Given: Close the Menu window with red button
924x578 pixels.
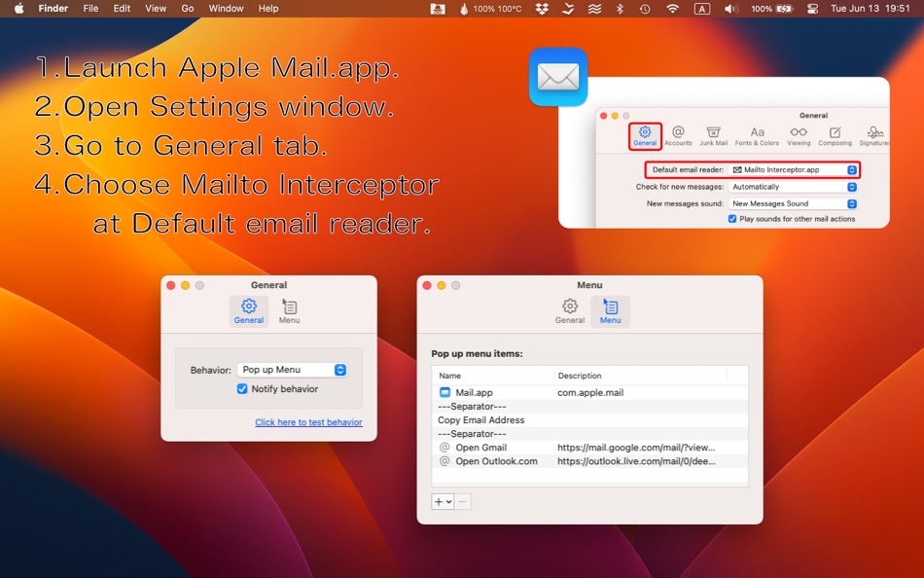Looking at the screenshot, I should point(427,285).
